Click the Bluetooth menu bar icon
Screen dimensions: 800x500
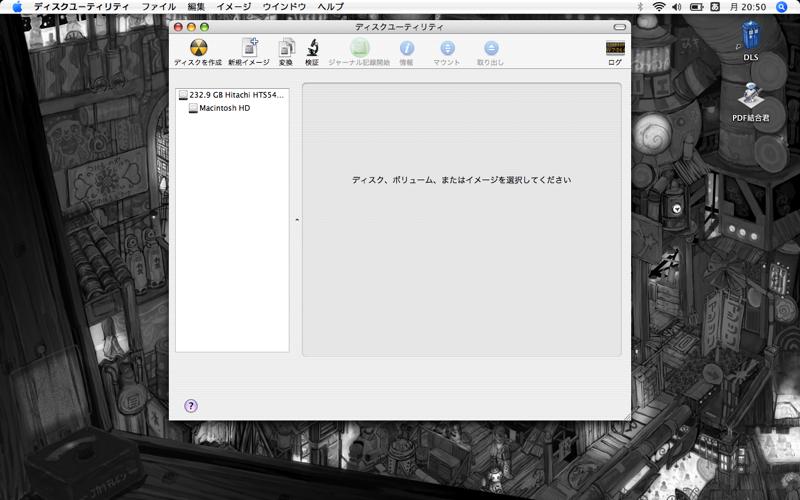641,7
